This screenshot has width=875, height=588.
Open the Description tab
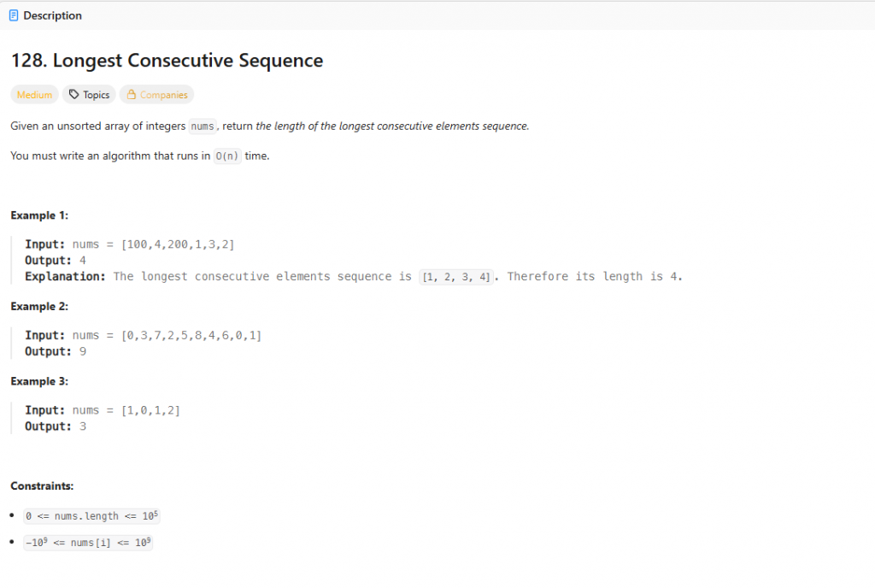point(46,15)
